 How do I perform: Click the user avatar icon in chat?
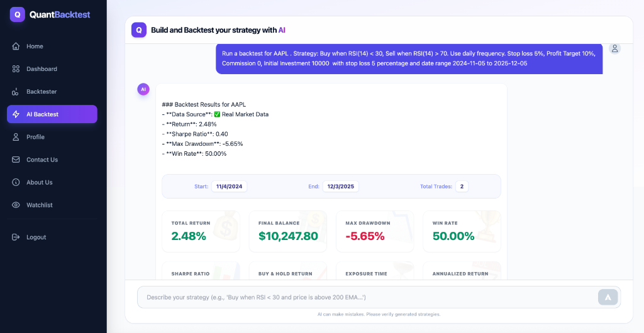(614, 48)
